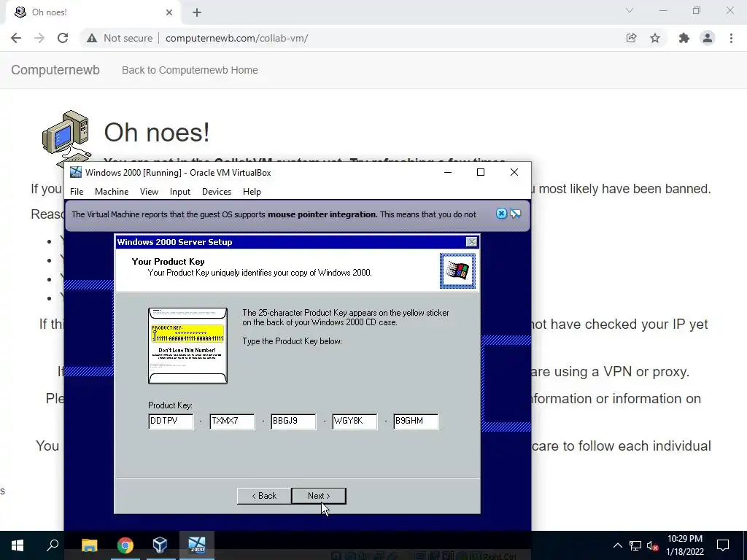747x560 pixels.
Task: Click the Windows 2000 VM taskbar icon
Action: 197,545
